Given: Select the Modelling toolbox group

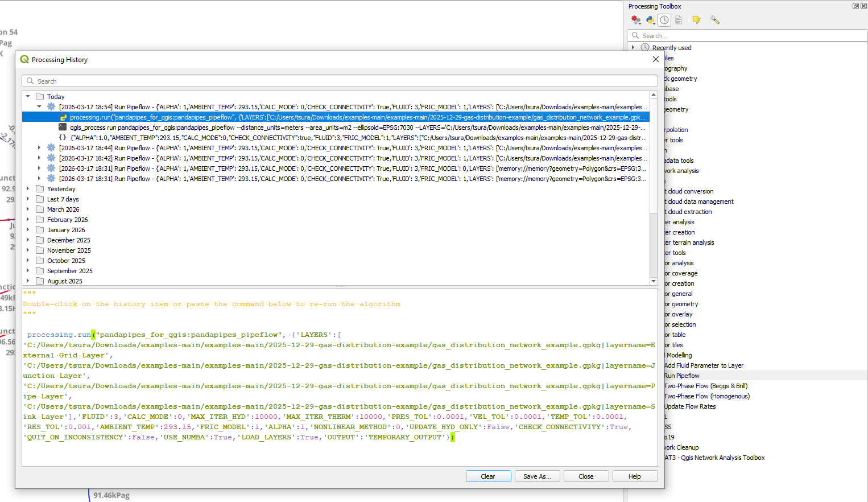Looking at the screenshot, I should point(679,355).
